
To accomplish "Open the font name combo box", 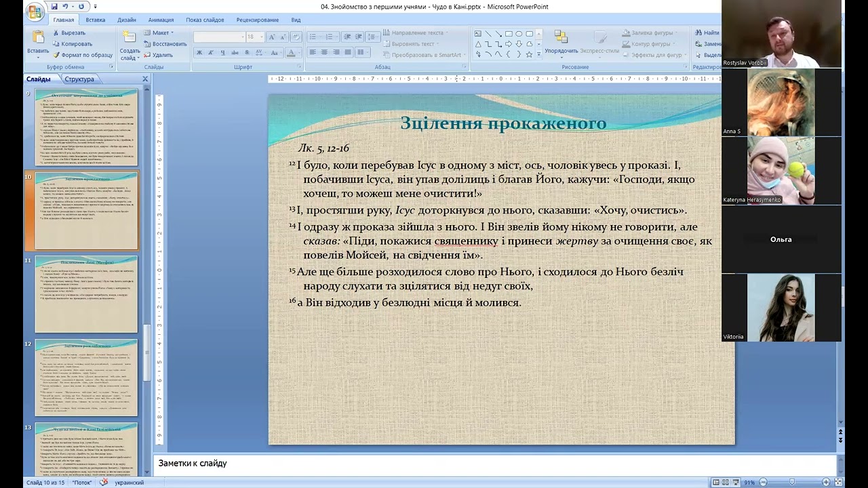I will (218, 37).
